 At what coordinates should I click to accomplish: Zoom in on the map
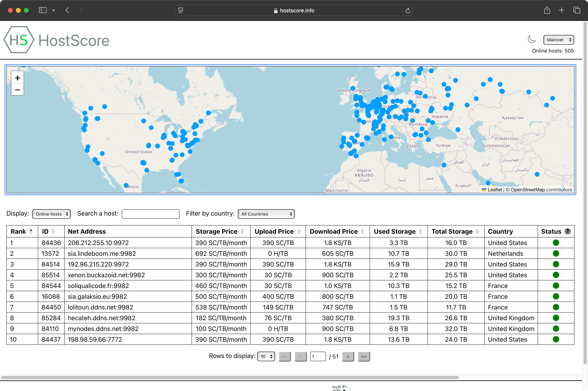click(x=18, y=78)
